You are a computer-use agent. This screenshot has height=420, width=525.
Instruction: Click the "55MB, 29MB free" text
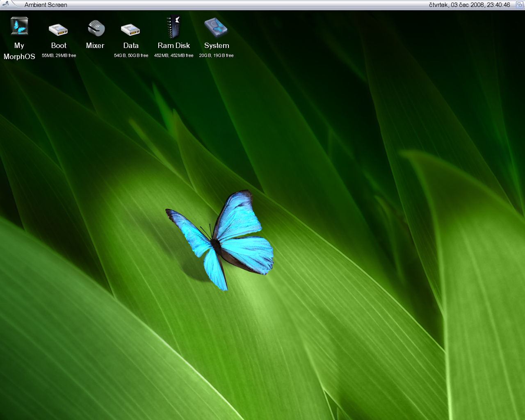[59, 55]
